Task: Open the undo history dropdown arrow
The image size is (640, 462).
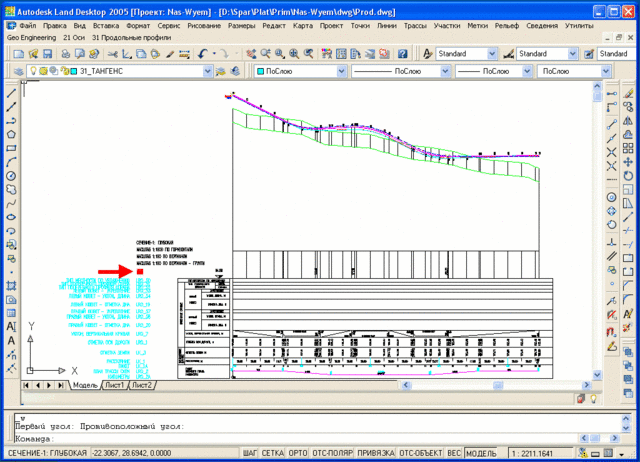Action: click(214, 54)
